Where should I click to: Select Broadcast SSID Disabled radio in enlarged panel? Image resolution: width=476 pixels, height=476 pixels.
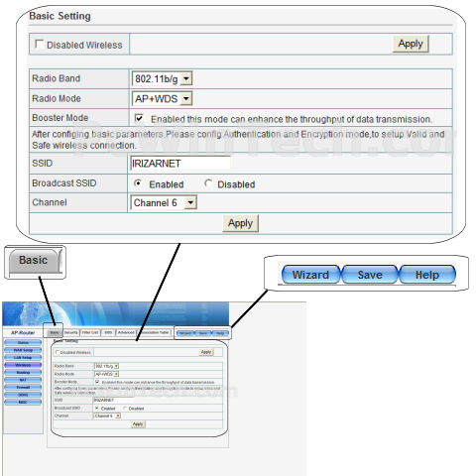208,183
